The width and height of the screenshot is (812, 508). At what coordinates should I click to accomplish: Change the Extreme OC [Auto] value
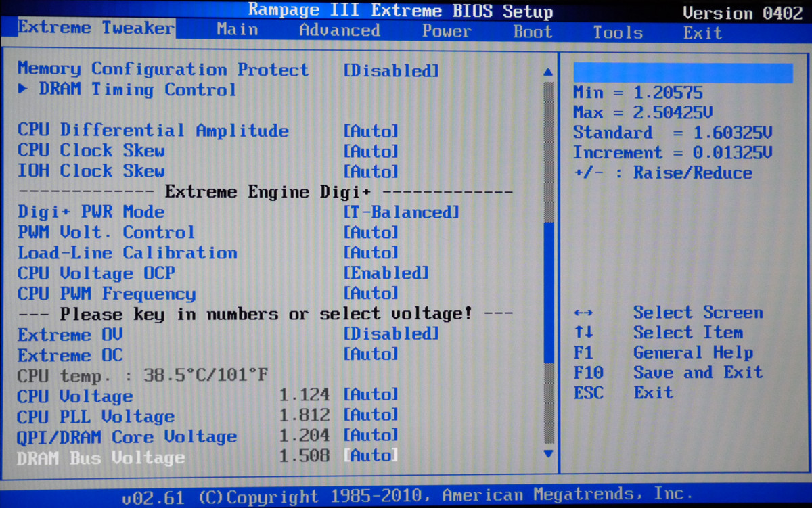tap(371, 354)
